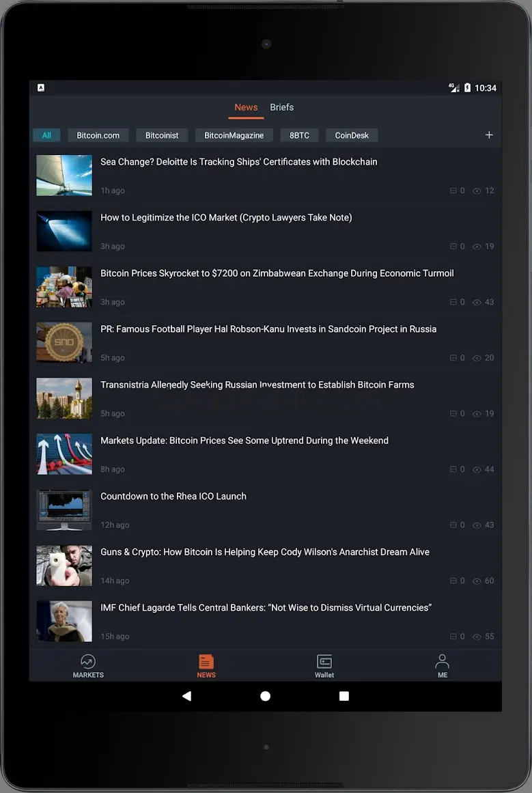Tap views eye icon on Rhea ICO article
The height and width of the screenshot is (793, 532).
tap(477, 525)
